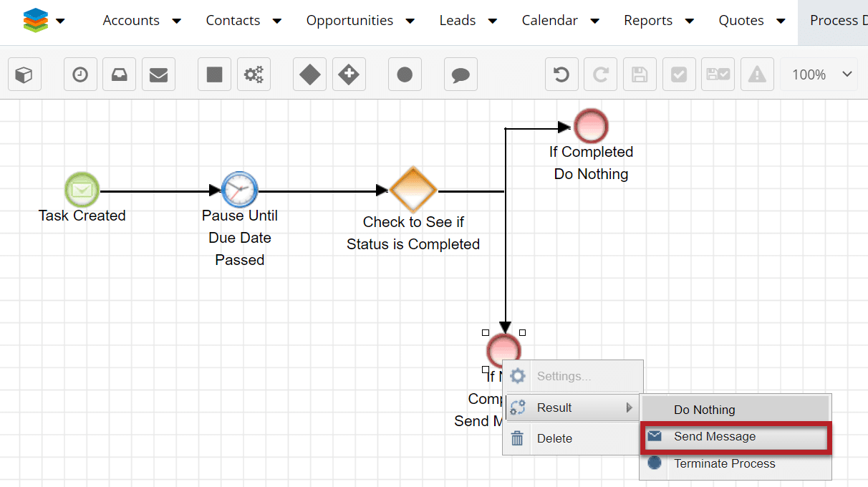Select the Annotation comment tool
Image resolution: width=868 pixels, height=487 pixels.
coord(460,74)
